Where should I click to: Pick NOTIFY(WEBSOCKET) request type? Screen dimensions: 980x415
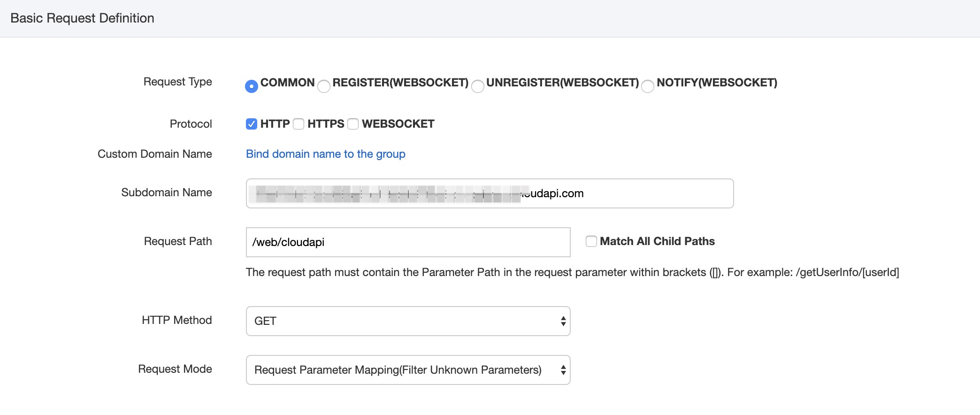(x=648, y=86)
